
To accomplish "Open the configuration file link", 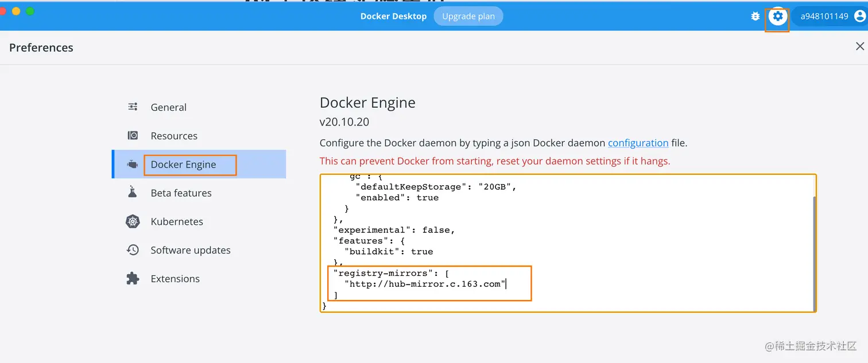I will pyautogui.click(x=638, y=143).
